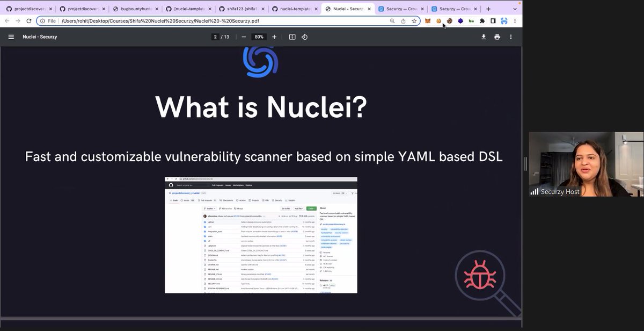
Task: Print the PDF document
Action: (x=497, y=37)
